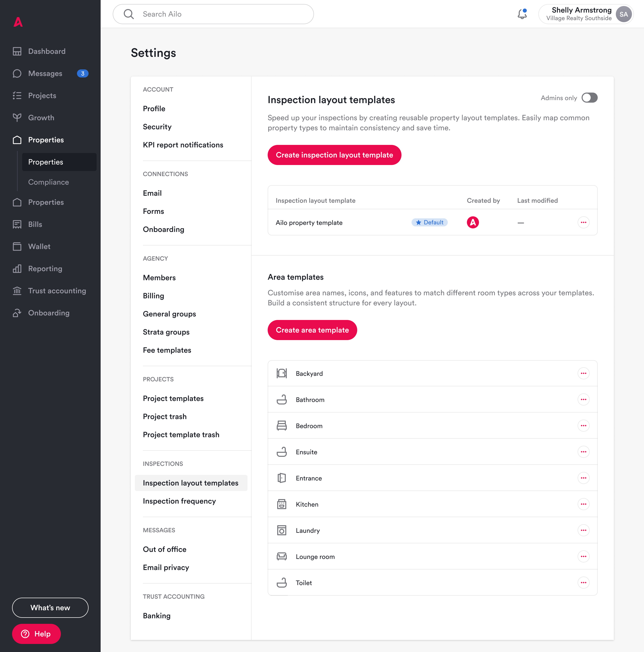Viewport: 644px width, 652px height.
Task: Click the Ailo creator avatar
Action: (x=472, y=222)
